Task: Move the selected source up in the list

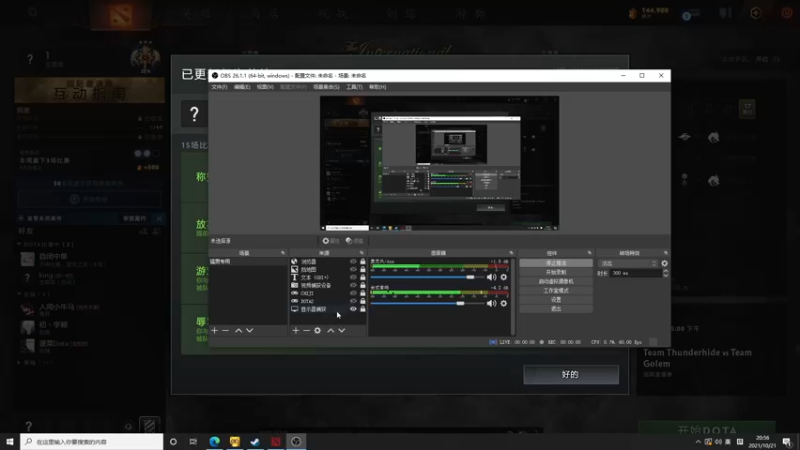Action: coord(331,331)
